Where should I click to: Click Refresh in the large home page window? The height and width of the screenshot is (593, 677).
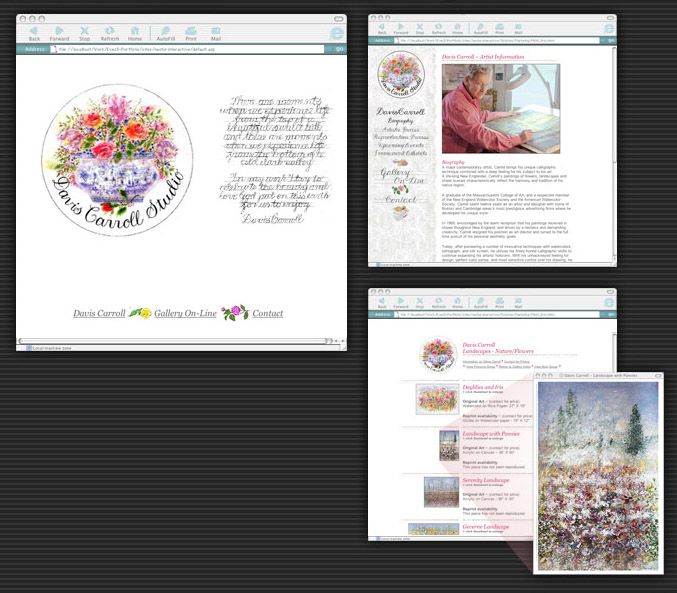[110, 34]
